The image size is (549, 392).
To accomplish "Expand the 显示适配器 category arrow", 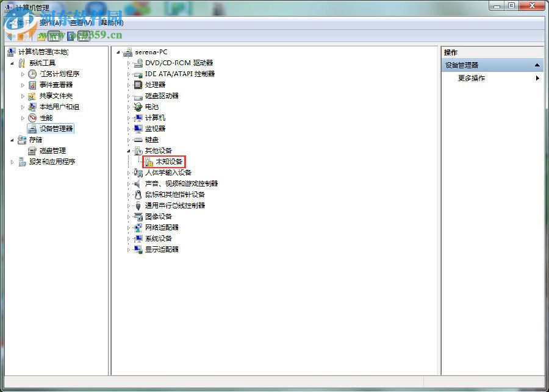I will coord(129,250).
